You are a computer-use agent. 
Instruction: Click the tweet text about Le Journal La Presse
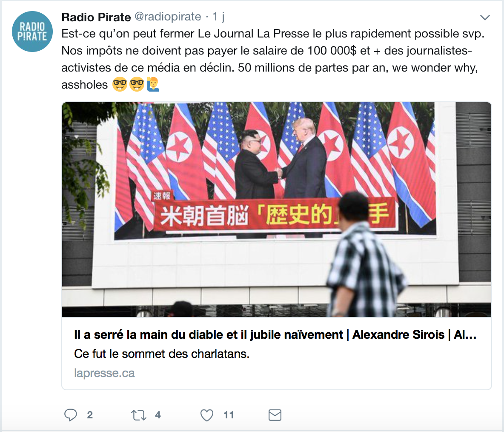(272, 59)
